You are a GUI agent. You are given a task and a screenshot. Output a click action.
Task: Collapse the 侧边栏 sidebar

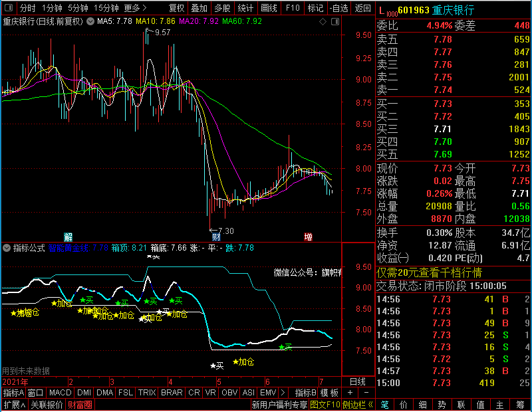pos(358,405)
